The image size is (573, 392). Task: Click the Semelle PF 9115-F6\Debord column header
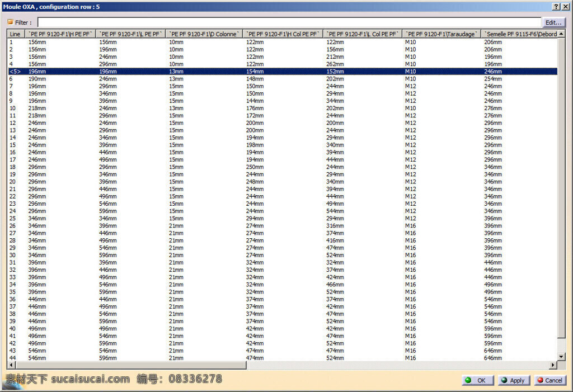pos(519,34)
